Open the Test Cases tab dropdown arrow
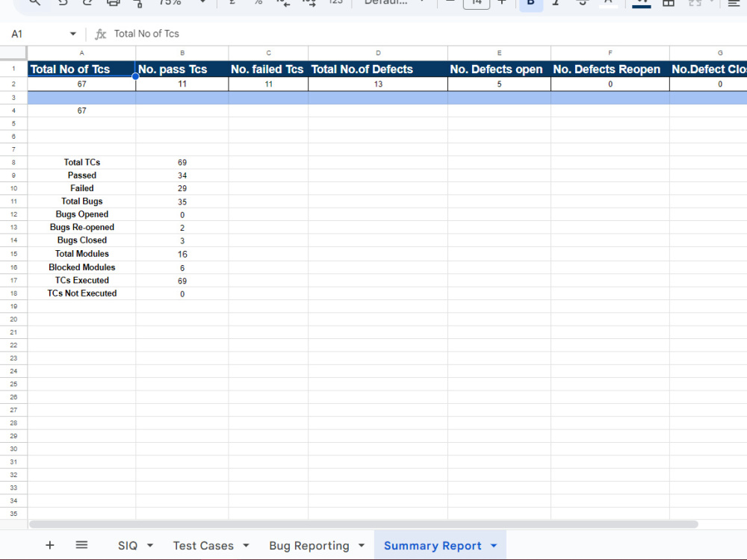Viewport: 747px width, 560px height. 247,546
